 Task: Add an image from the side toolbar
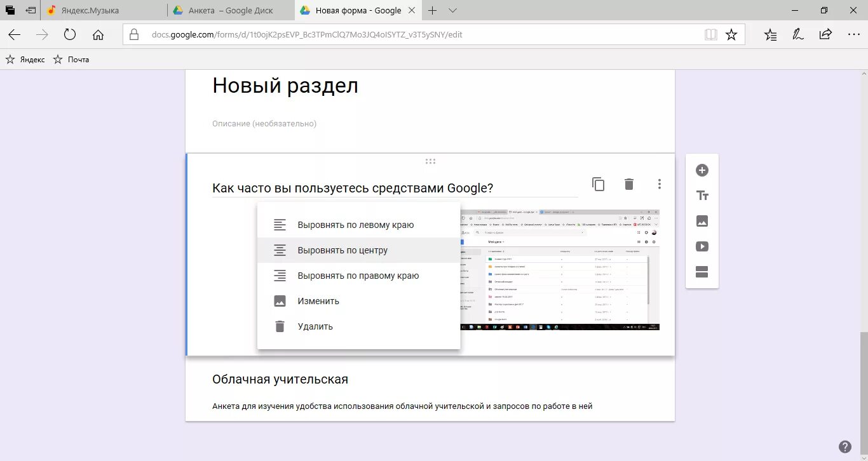point(702,221)
